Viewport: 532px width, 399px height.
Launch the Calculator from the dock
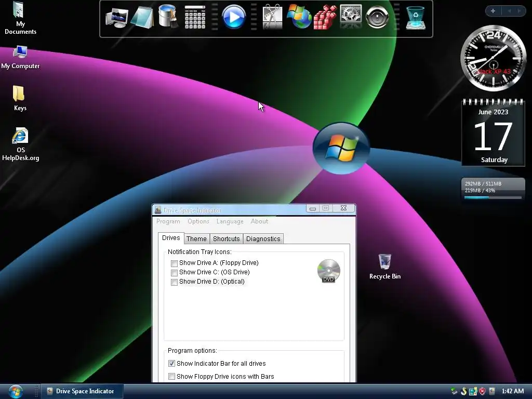point(195,17)
